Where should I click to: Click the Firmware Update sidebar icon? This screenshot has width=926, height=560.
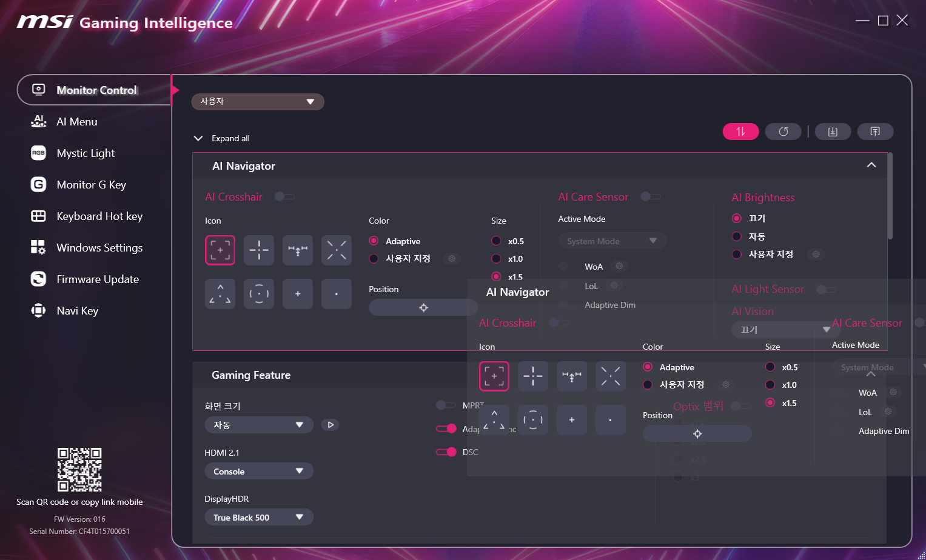(38, 279)
